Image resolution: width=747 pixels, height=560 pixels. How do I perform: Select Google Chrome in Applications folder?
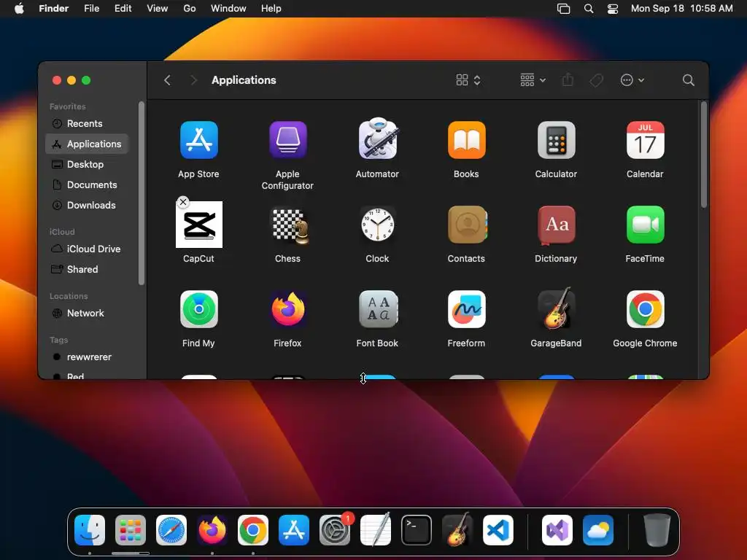645,309
